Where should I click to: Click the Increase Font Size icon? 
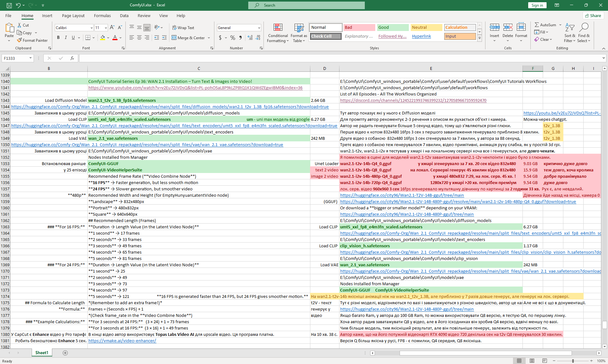[112, 28]
